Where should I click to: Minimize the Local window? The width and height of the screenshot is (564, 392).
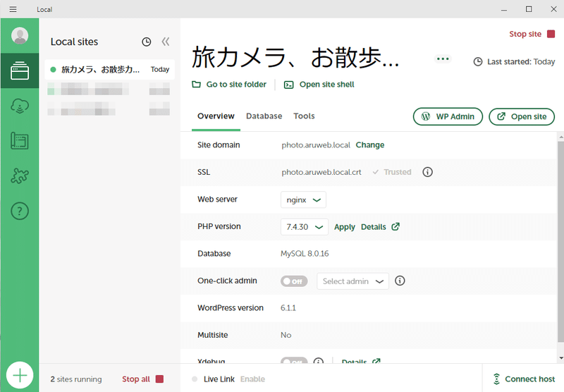pyautogui.click(x=504, y=9)
